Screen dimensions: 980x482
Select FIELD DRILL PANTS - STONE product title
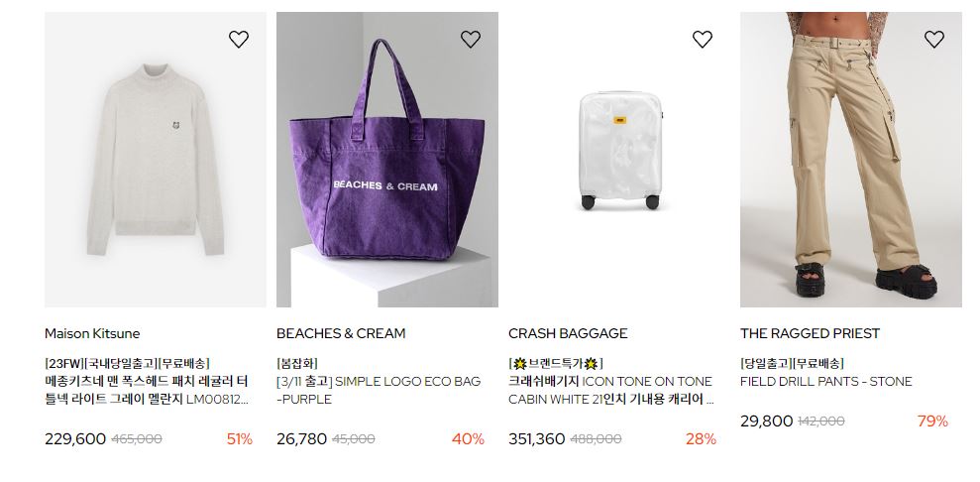tap(825, 382)
